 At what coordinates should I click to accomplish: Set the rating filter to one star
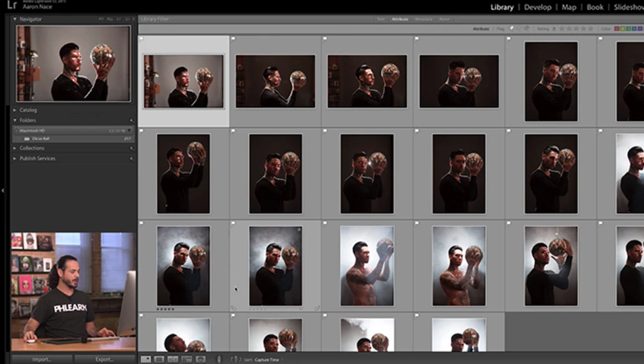pyautogui.click(x=562, y=29)
